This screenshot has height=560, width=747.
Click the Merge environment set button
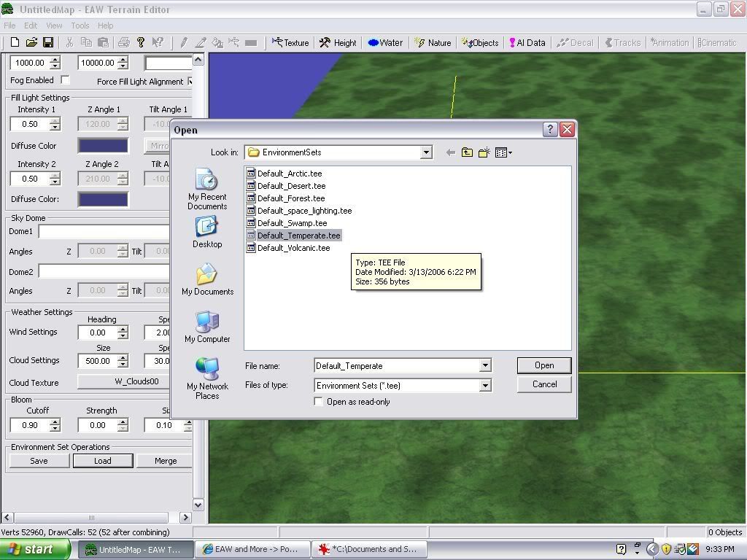(x=165, y=461)
